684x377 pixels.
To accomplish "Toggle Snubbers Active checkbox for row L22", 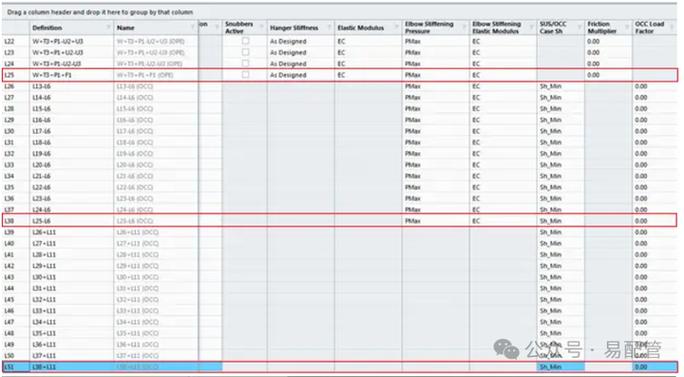I will [246, 41].
